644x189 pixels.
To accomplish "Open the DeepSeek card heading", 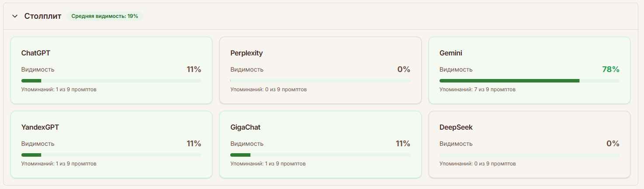I will tap(456, 127).
